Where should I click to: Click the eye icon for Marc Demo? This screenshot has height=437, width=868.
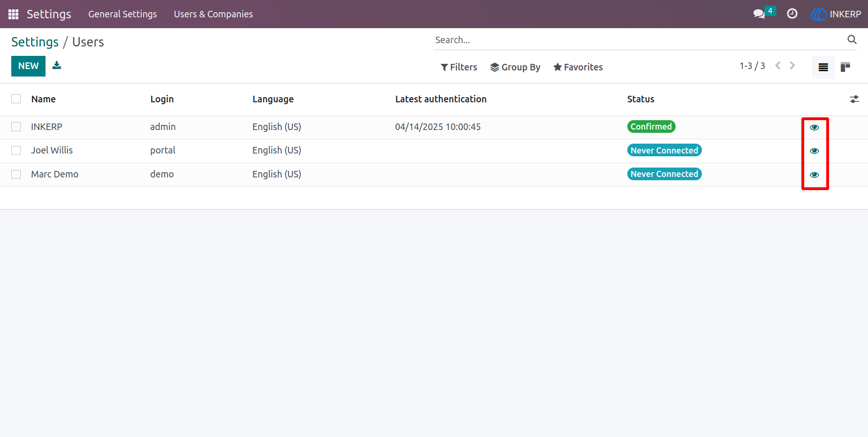pyautogui.click(x=815, y=175)
